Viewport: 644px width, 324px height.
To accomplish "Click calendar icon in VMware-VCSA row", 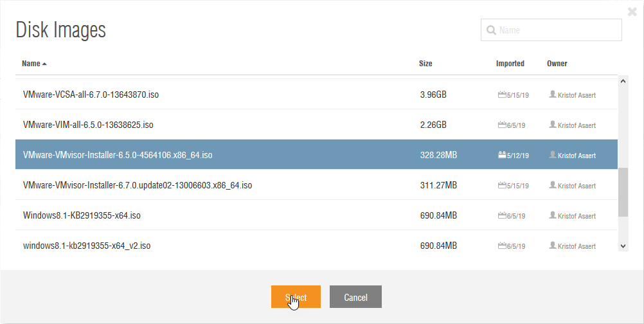I will (x=502, y=94).
